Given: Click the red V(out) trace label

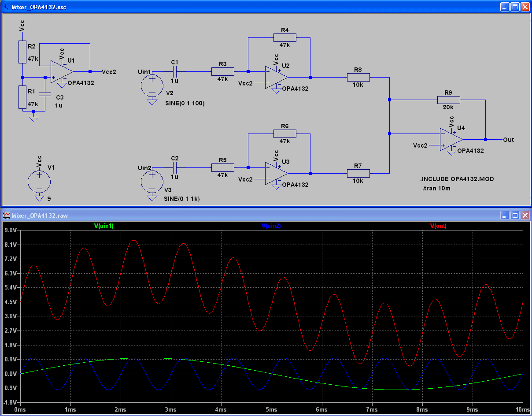Looking at the screenshot, I should pos(438,226).
